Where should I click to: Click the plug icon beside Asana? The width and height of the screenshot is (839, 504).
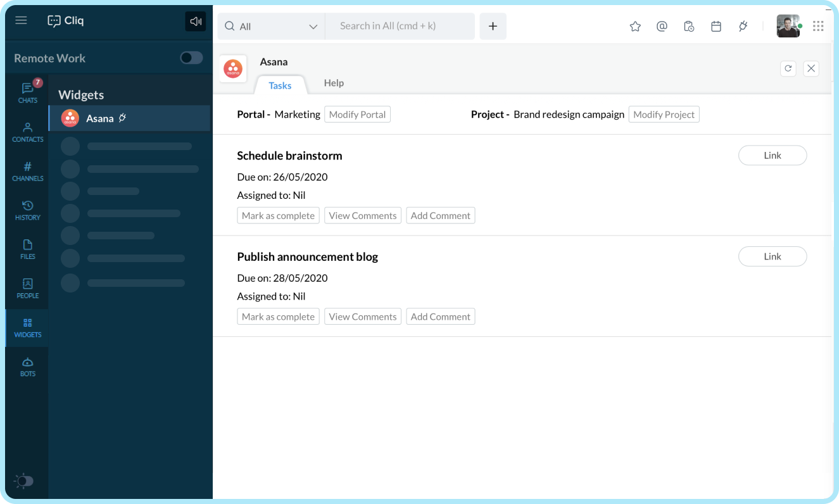click(x=123, y=118)
